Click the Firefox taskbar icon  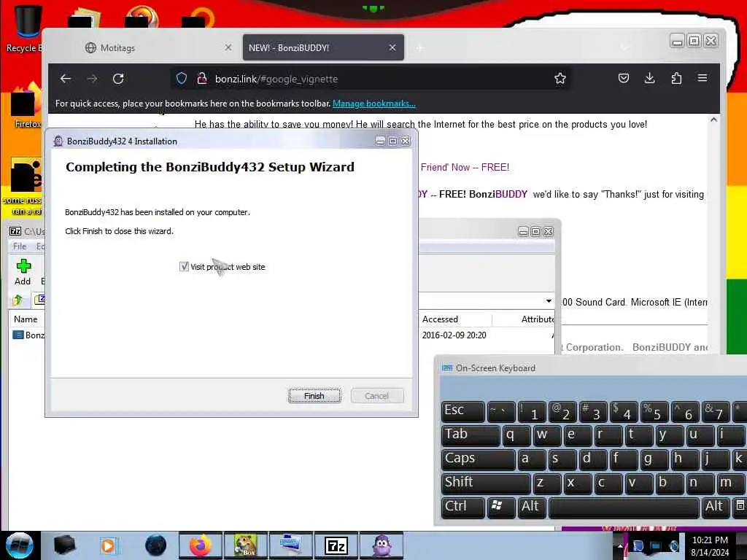(201, 545)
